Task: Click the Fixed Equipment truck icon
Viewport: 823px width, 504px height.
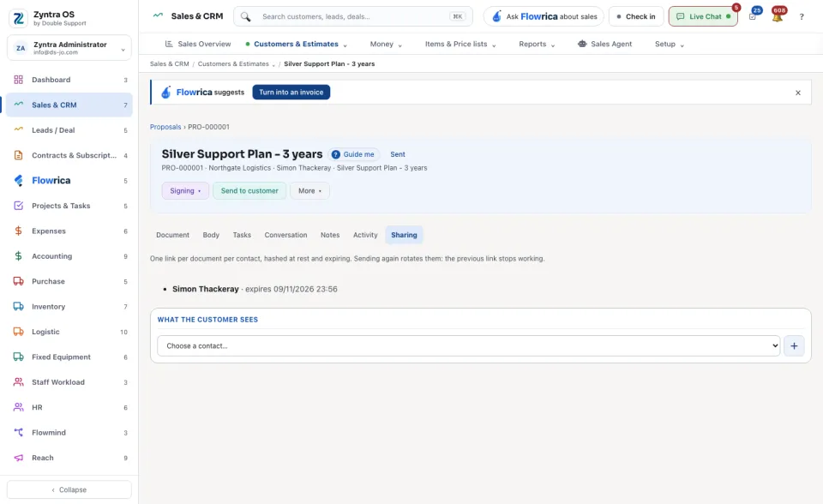Action: click(18, 357)
